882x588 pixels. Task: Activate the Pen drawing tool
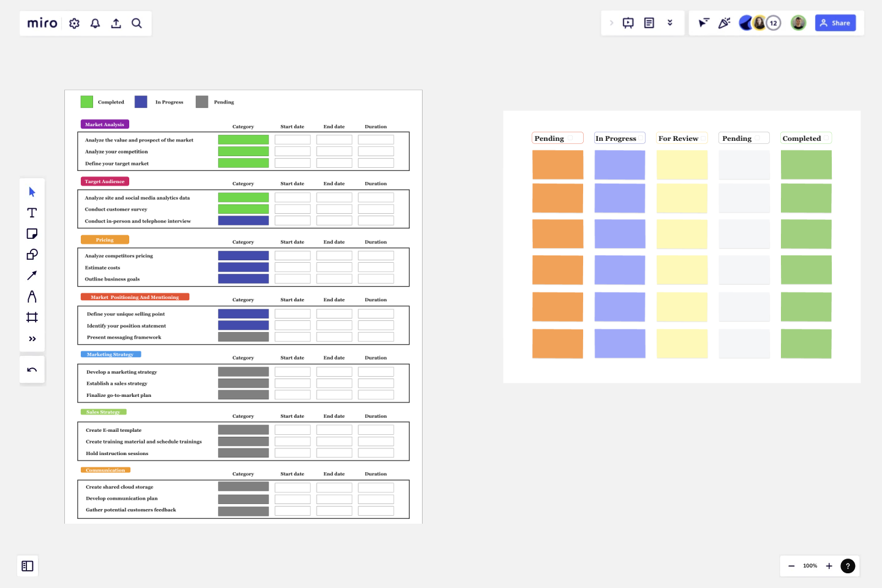click(32, 296)
